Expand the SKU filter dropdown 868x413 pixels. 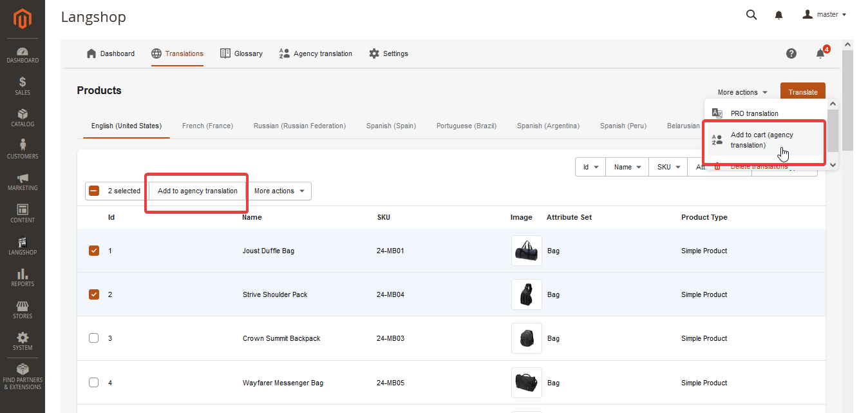pos(668,167)
